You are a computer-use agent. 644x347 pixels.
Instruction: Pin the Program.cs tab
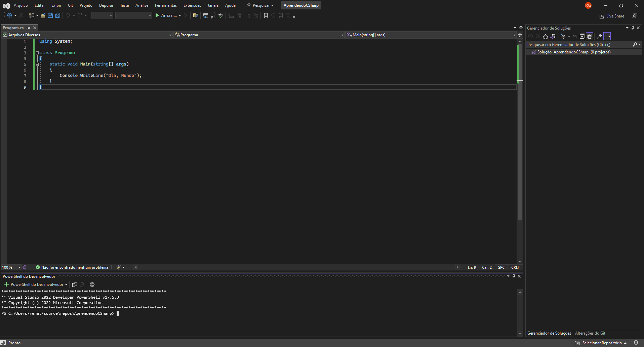(x=29, y=28)
